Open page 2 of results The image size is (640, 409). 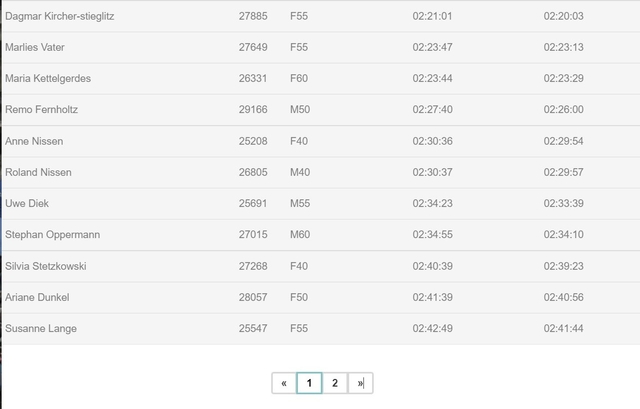335,383
